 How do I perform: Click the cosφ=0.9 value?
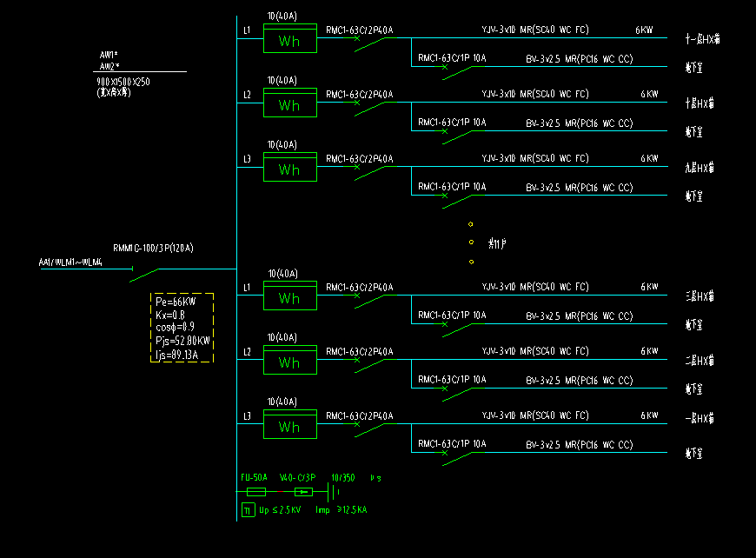tap(175, 328)
